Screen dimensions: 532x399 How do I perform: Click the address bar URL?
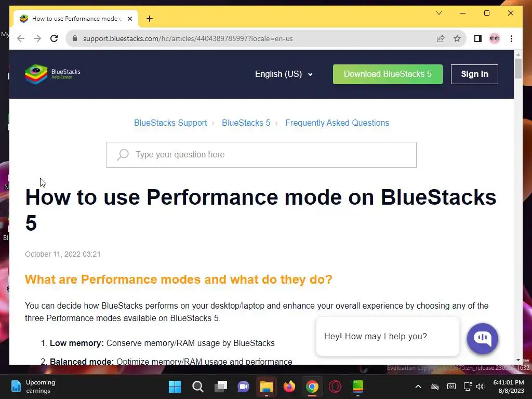point(188,38)
